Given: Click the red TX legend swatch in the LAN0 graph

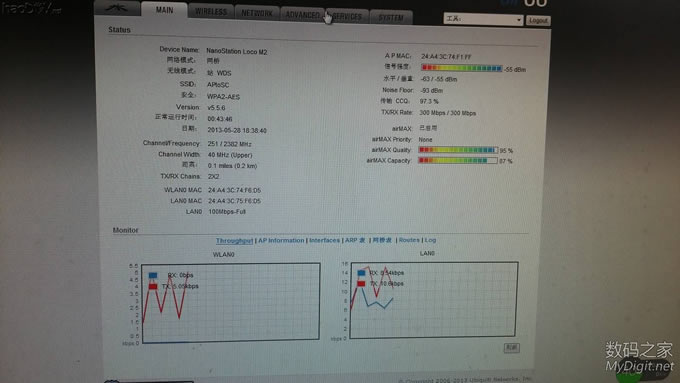Looking at the screenshot, I should 361,283.
